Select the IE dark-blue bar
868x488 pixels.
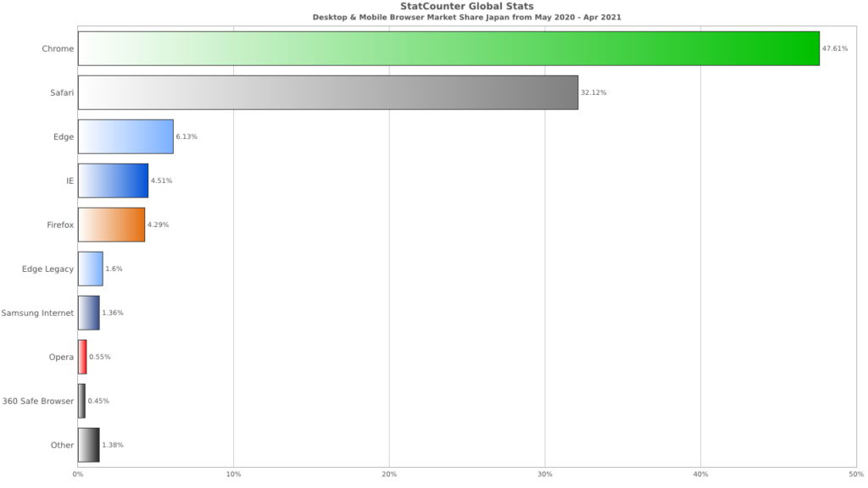coord(113,180)
